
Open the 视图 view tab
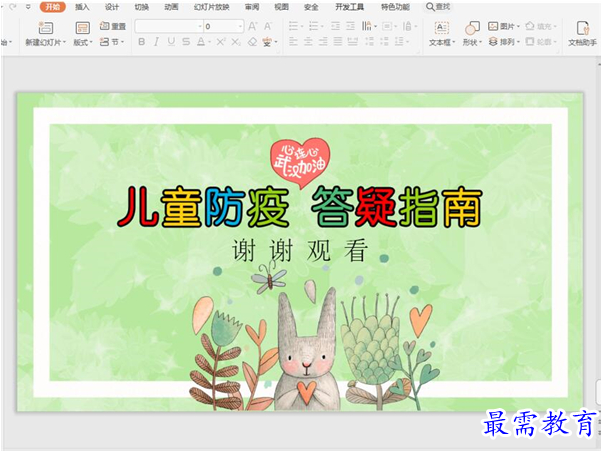pyautogui.click(x=281, y=7)
